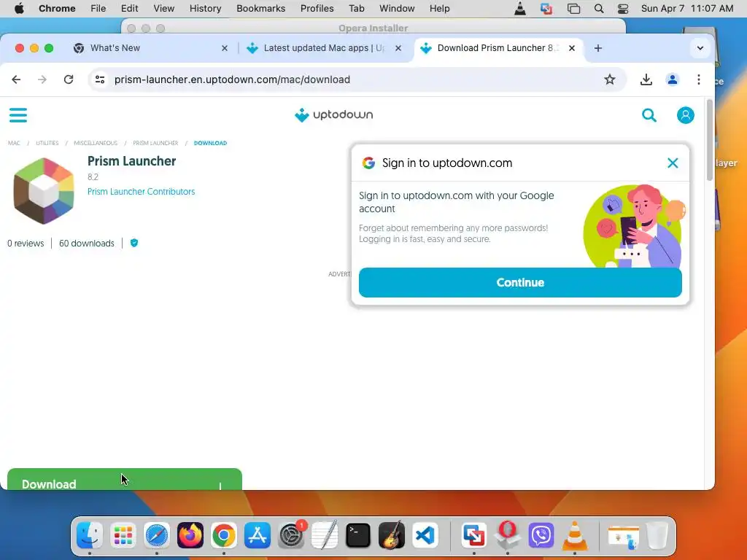Image resolution: width=747 pixels, height=560 pixels.
Task: Open the Window menu
Action: pyautogui.click(x=397, y=9)
